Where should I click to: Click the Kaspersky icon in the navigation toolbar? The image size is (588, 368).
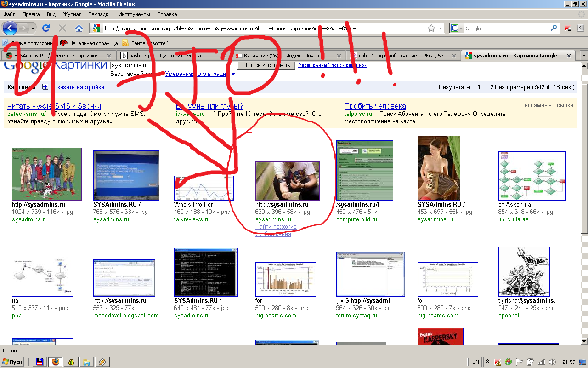pos(568,28)
